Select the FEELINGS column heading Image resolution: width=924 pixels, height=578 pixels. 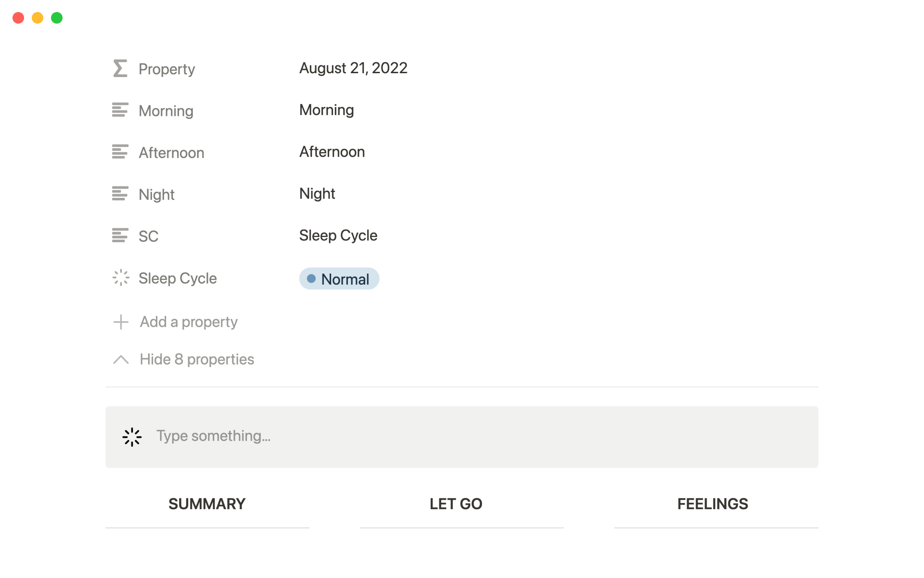pyautogui.click(x=712, y=504)
